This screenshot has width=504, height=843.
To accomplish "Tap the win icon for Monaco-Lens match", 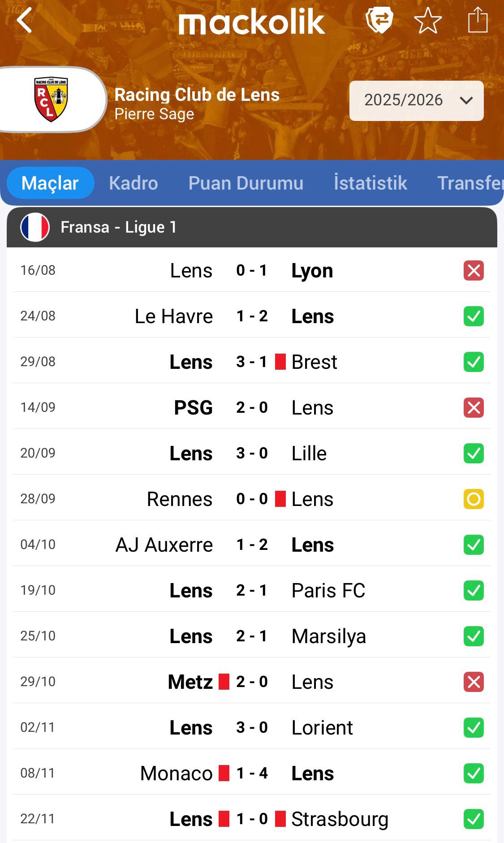I will (x=474, y=774).
